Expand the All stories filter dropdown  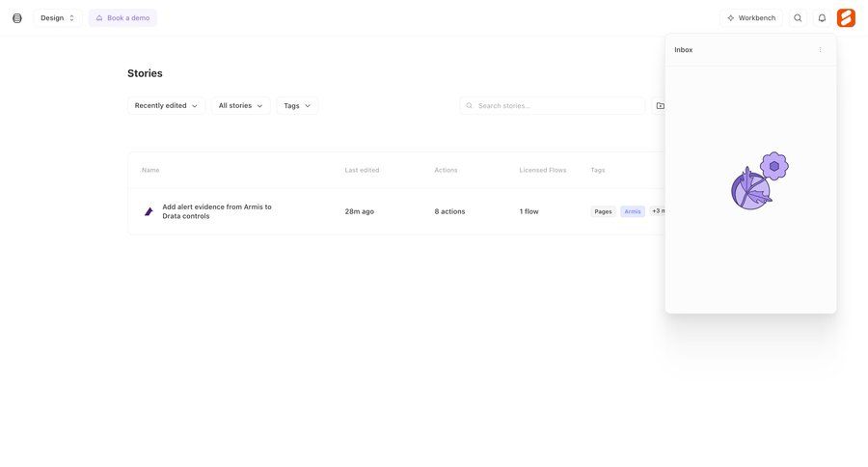[x=241, y=106]
